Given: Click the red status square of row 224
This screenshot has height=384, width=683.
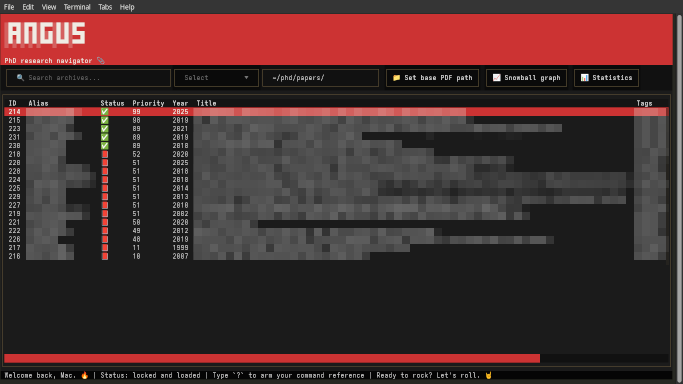Looking at the screenshot, I should tap(105, 180).
